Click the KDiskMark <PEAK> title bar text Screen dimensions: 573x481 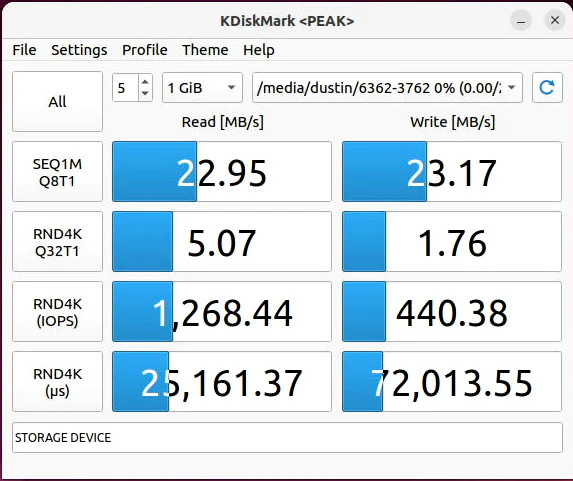pos(287,21)
